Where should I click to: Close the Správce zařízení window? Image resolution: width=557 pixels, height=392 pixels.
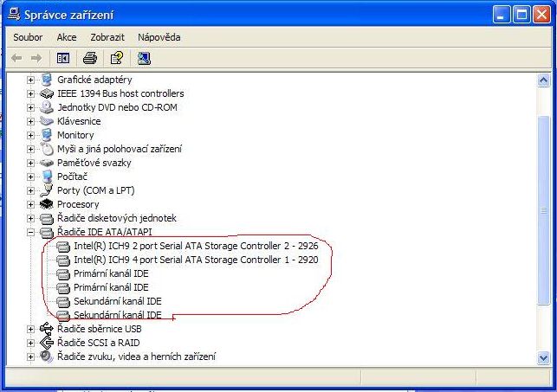(x=541, y=15)
